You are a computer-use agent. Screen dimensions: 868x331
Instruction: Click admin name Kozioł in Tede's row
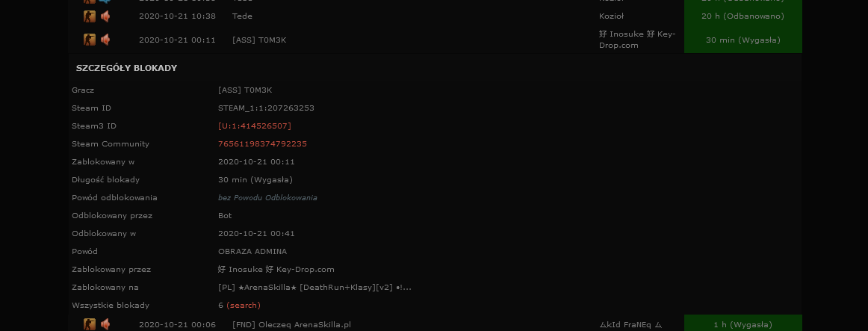point(611,16)
